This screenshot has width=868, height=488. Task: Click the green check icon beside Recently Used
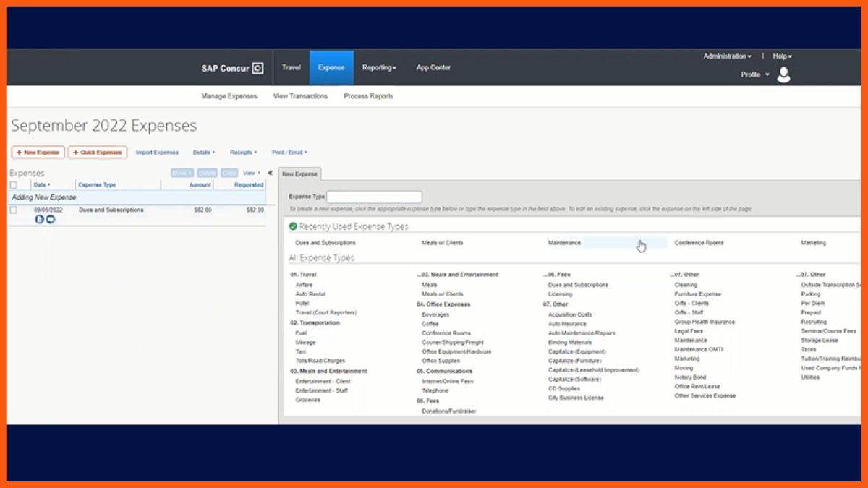coord(293,226)
